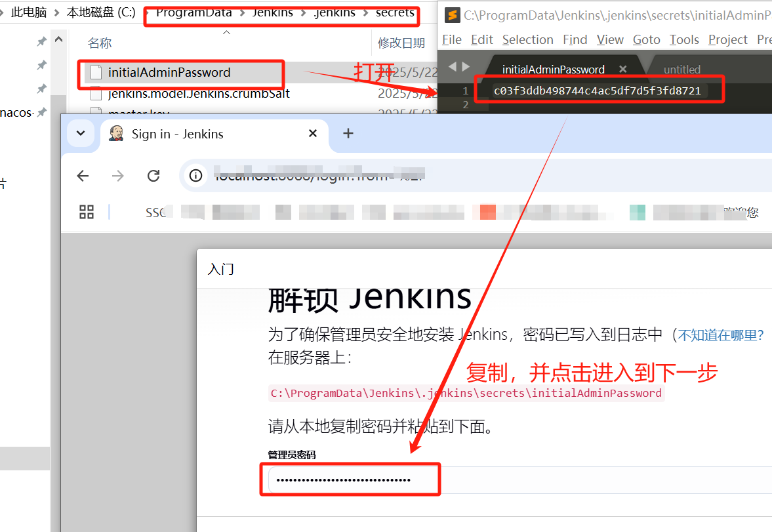
Task: Switch to the untitled tab in Sublime
Action: point(682,70)
